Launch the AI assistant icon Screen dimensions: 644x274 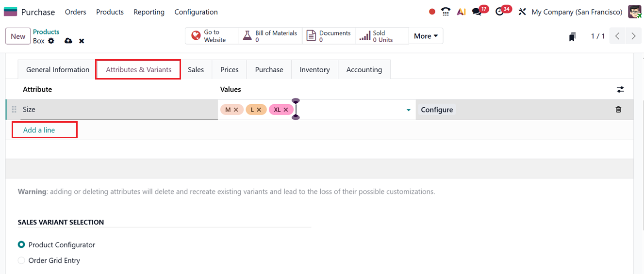click(462, 12)
